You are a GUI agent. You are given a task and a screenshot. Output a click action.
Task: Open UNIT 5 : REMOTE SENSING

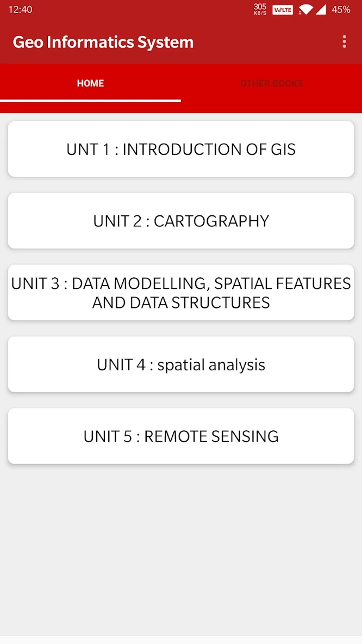(181, 436)
